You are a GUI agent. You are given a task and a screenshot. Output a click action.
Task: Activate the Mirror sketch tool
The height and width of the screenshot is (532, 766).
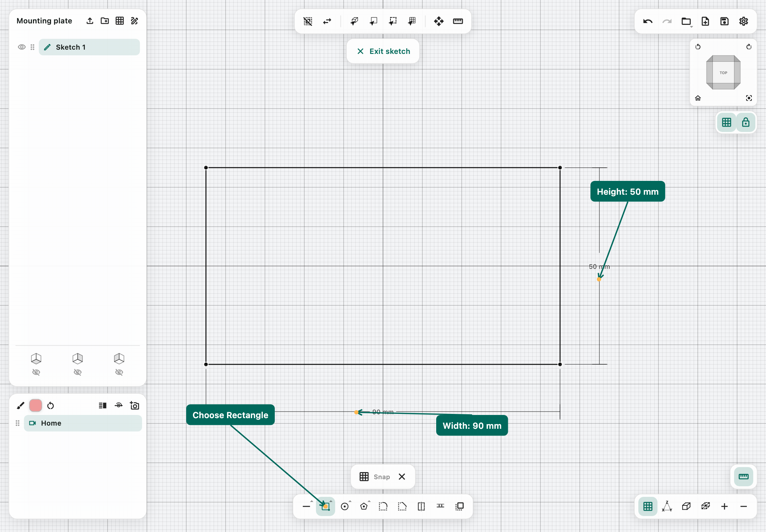tap(421, 506)
